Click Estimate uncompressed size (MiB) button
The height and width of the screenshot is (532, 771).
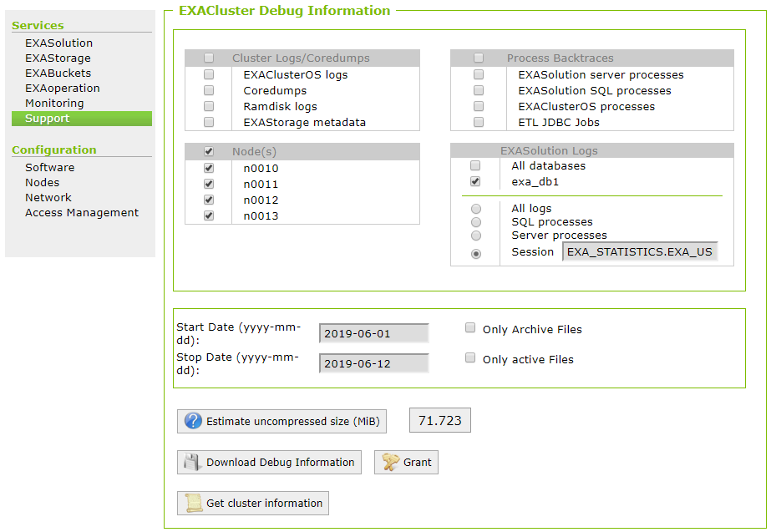click(x=282, y=422)
